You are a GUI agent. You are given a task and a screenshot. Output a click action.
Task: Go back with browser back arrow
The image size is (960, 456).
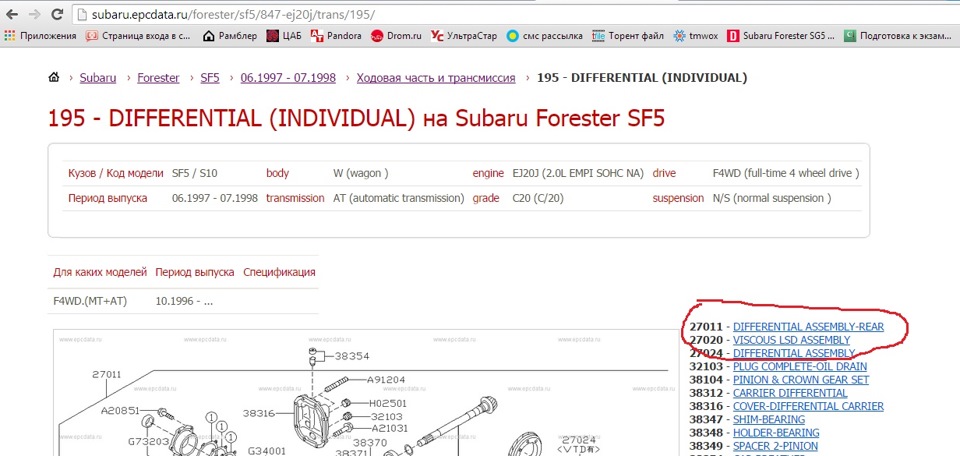point(12,13)
